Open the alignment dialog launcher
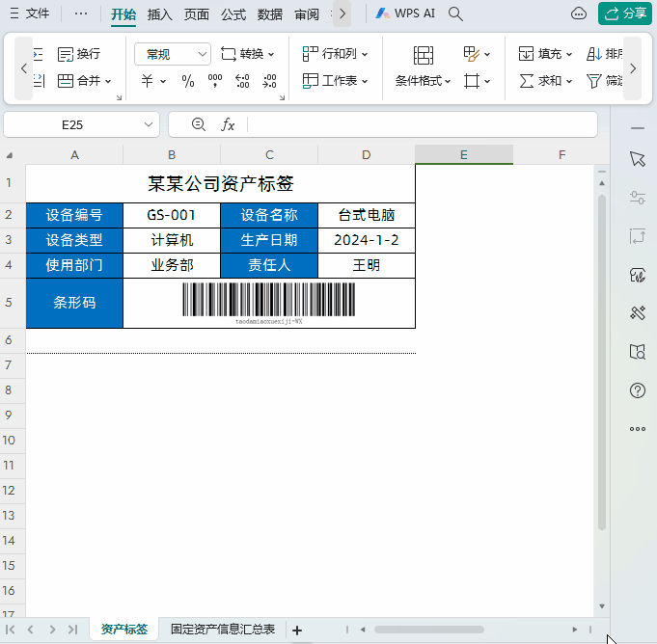 point(119,97)
